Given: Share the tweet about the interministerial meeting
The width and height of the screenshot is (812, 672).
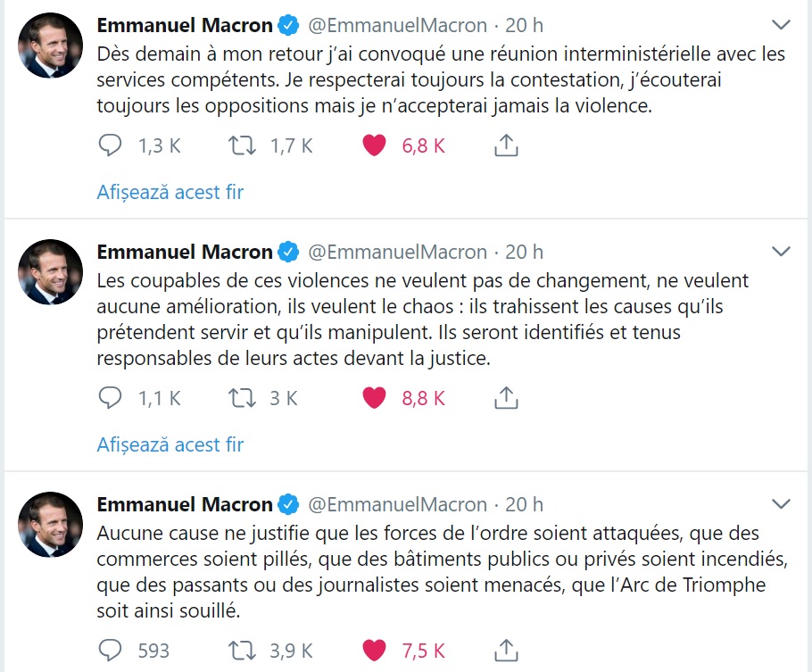Looking at the screenshot, I should click(x=506, y=145).
